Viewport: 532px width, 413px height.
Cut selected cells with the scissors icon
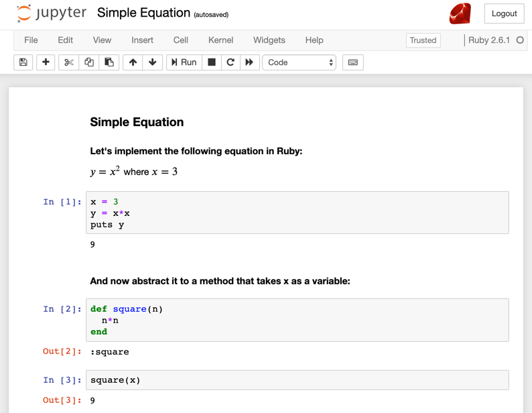(68, 62)
